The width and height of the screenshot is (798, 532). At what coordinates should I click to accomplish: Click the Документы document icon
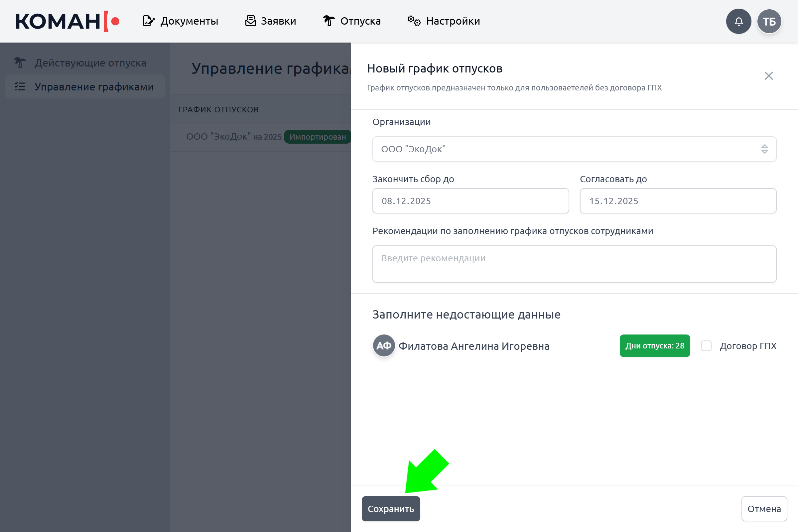click(x=148, y=21)
